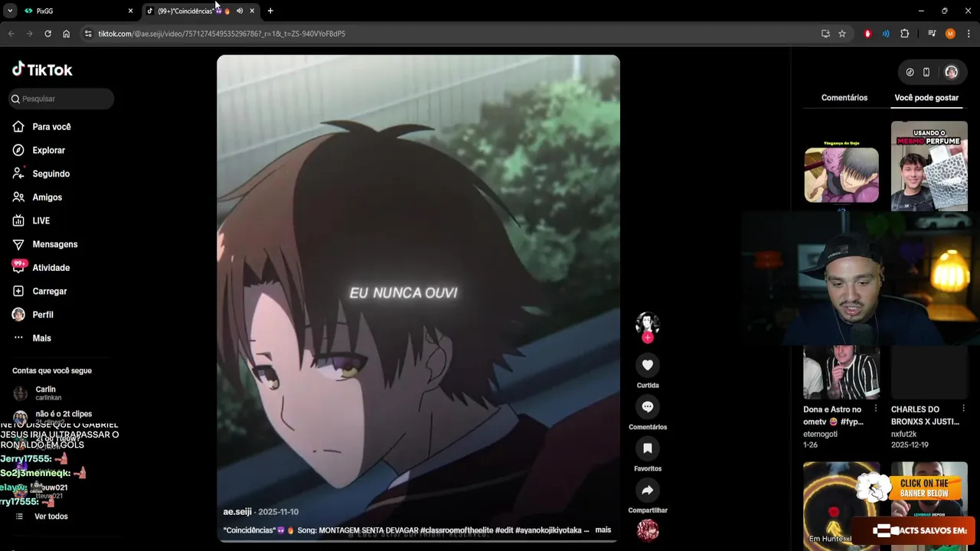Open Usando o mesmo perfume thumbnail
The height and width of the screenshot is (551, 980).
[x=929, y=165]
